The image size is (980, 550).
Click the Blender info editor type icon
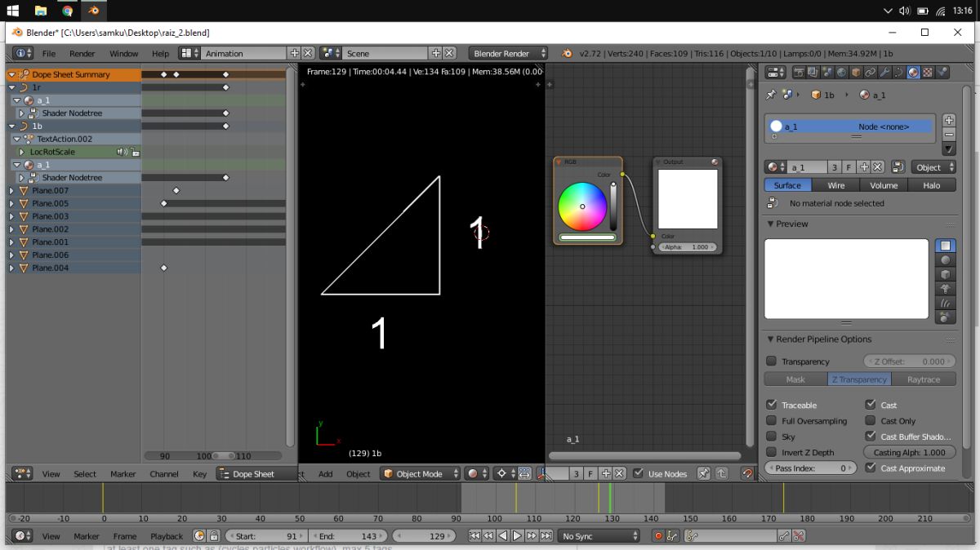click(x=23, y=53)
